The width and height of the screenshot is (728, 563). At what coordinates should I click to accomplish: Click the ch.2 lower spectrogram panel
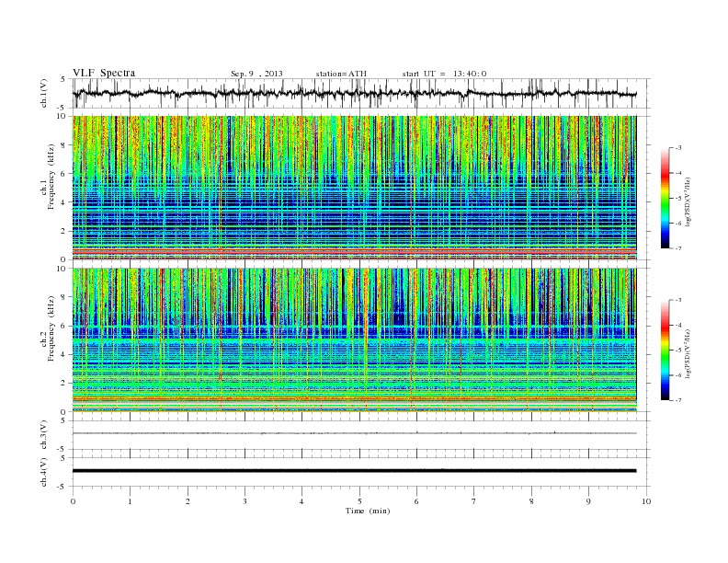pyautogui.click(x=355, y=339)
